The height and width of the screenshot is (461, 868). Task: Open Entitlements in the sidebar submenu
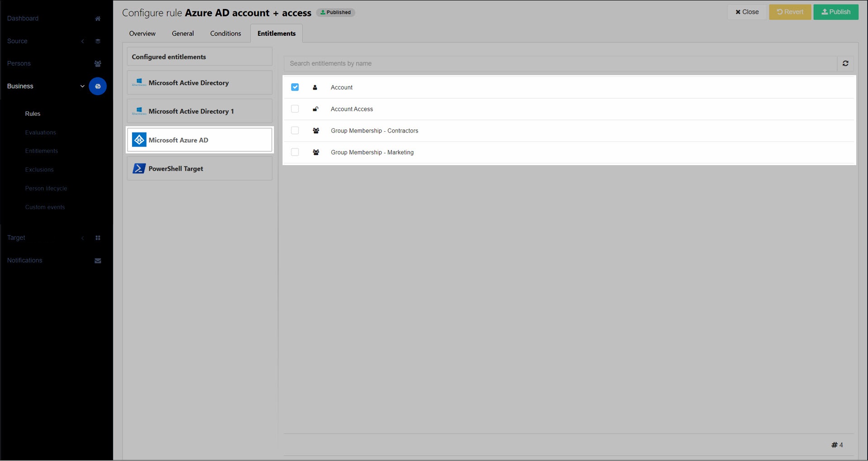[42, 151]
